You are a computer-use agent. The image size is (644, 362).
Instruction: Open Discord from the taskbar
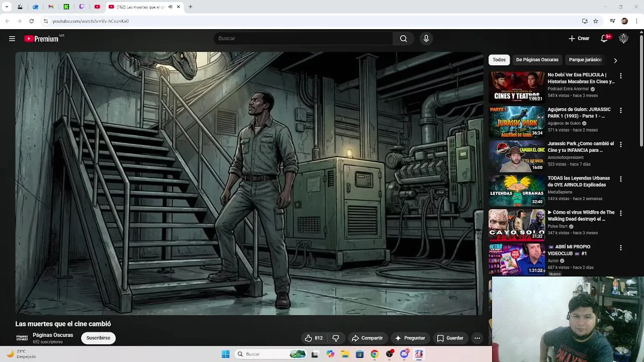(x=404, y=354)
